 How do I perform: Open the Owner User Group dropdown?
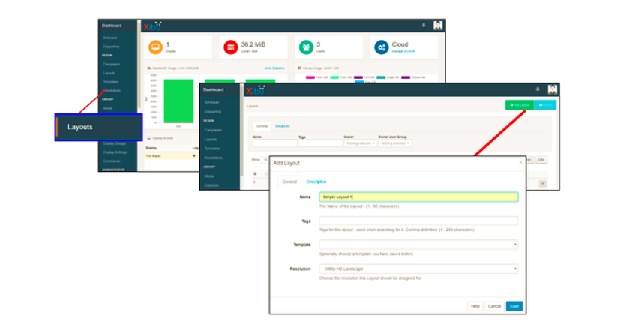point(394,143)
